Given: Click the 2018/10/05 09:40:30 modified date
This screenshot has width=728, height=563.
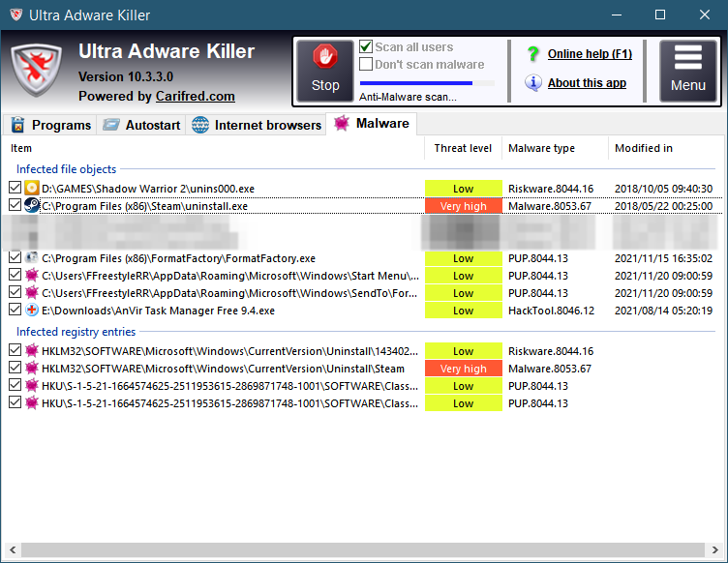Looking at the screenshot, I should click(663, 189).
